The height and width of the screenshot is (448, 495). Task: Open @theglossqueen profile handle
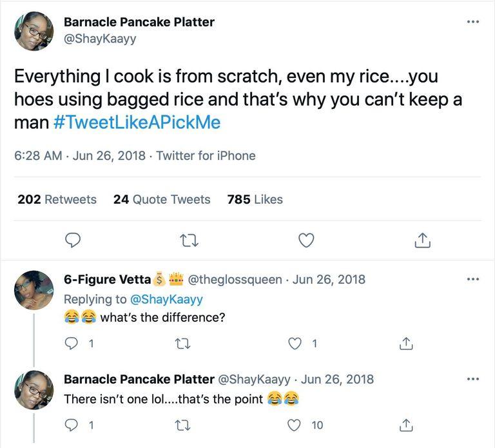[235, 279]
